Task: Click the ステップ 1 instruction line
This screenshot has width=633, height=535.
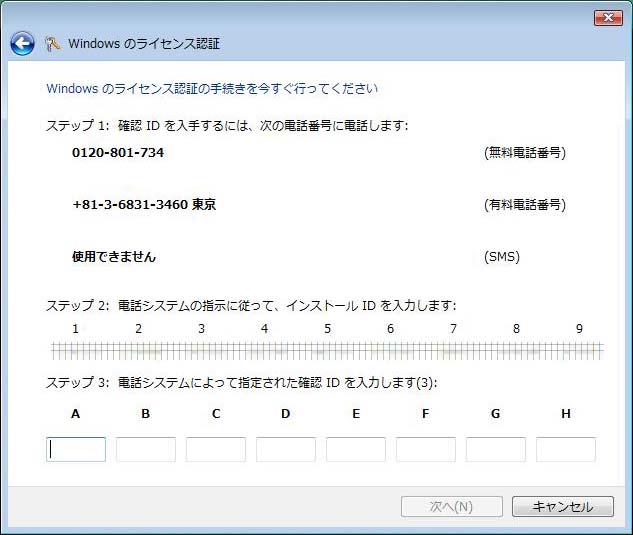Action: [227, 126]
